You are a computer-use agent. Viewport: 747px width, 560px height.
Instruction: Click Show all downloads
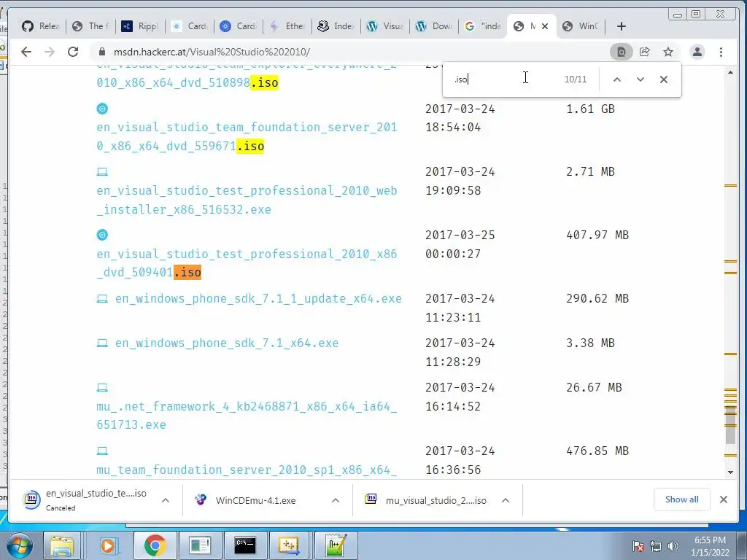(x=682, y=499)
